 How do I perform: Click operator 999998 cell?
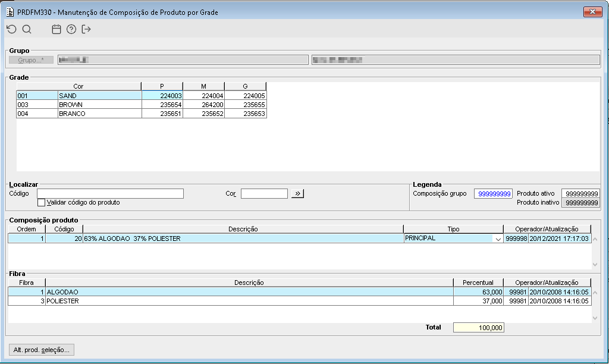tap(516, 239)
